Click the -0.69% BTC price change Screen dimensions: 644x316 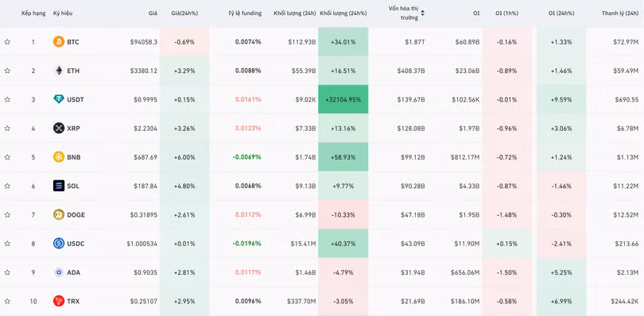184,42
